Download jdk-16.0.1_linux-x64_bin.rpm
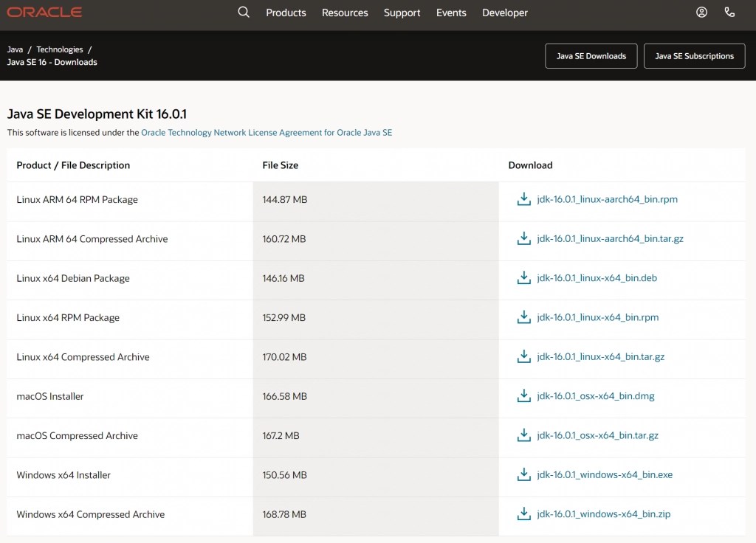The height and width of the screenshot is (543, 756). [x=597, y=317]
